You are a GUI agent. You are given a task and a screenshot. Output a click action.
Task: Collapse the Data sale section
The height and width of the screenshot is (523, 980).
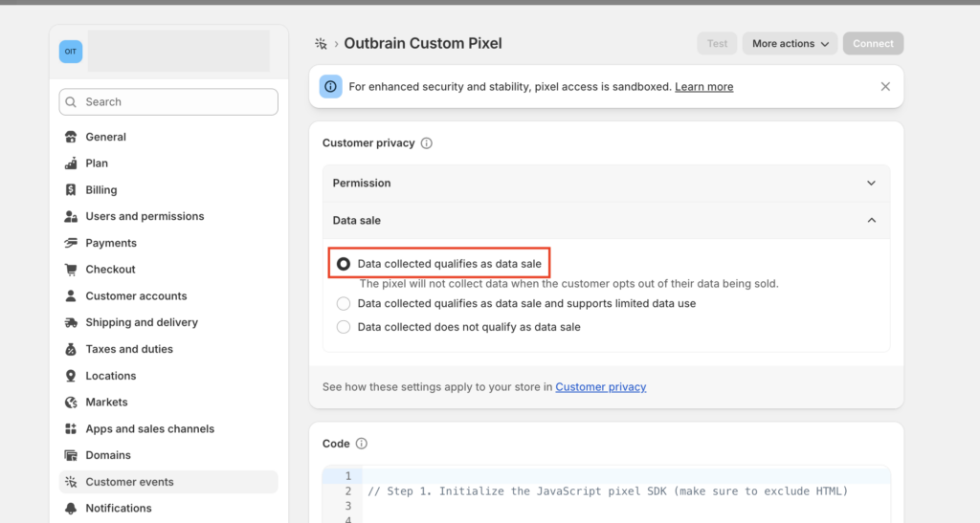(606, 220)
